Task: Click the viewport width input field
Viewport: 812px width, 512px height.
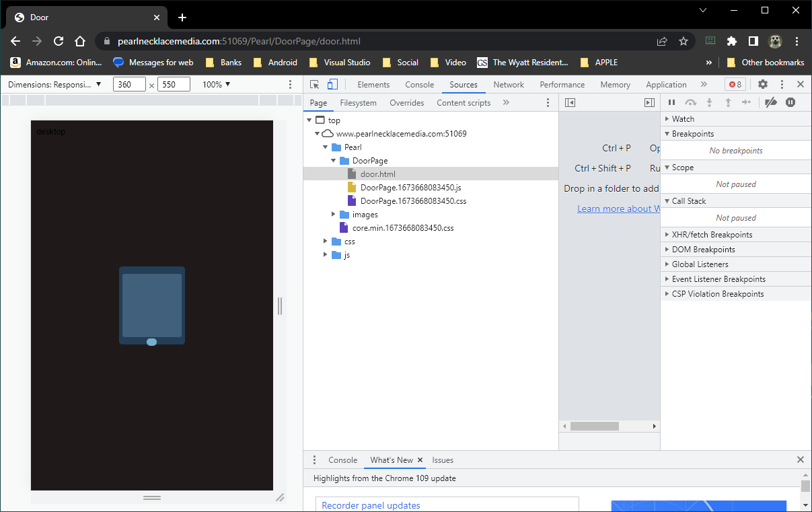Action: pyautogui.click(x=129, y=85)
